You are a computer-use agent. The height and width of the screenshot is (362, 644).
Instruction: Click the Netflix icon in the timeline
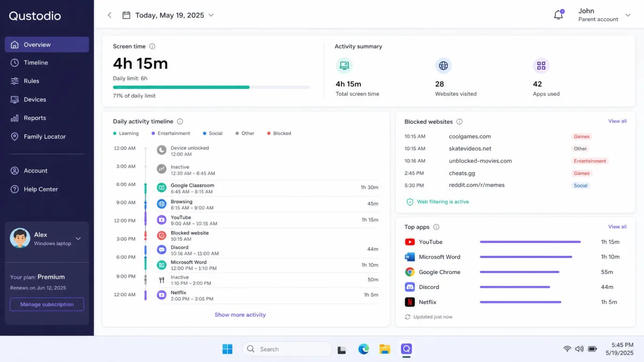click(162, 295)
